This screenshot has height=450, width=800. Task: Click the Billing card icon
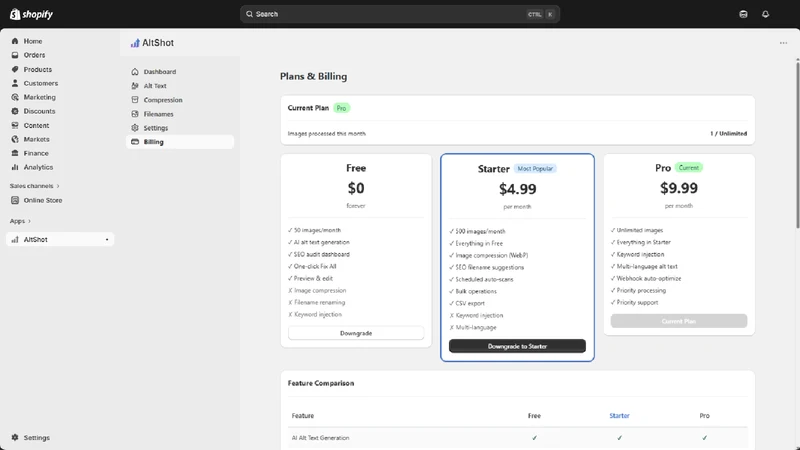[x=135, y=142]
